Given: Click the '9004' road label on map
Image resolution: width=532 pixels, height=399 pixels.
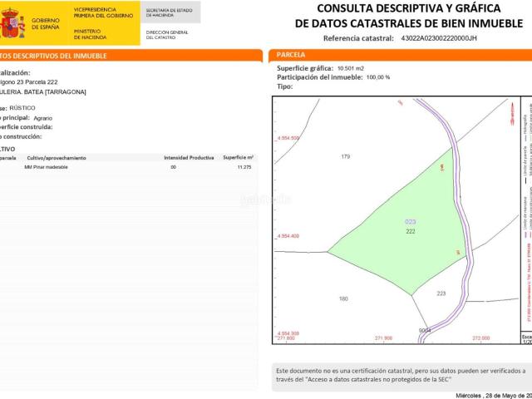Looking at the screenshot, I should (x=425, y=331).
